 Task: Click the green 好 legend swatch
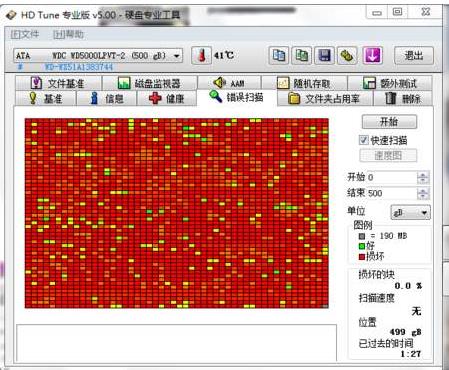[362, 246]
